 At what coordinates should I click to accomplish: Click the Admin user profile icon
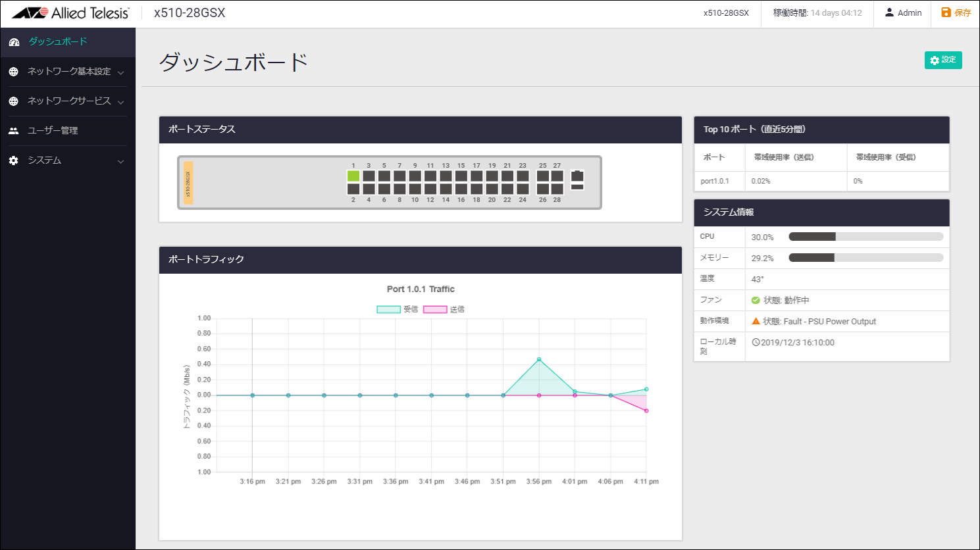click(x=889, y=12)
